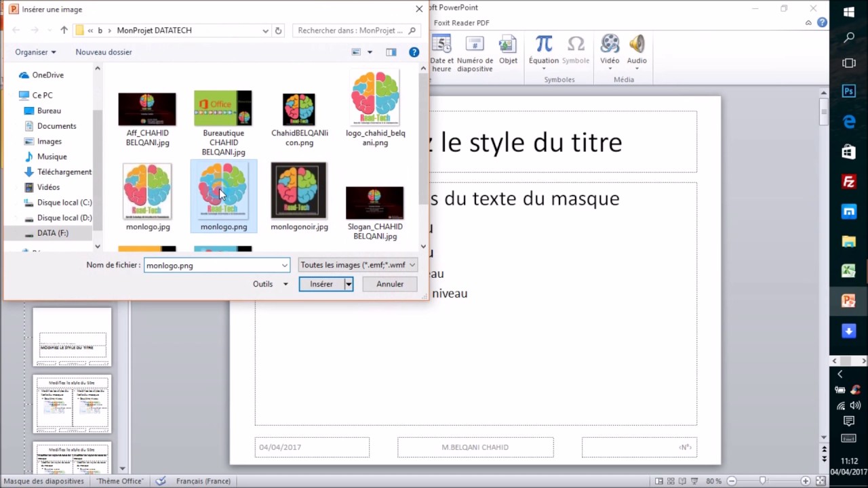Screen dimensions: 868x488
Task: Open the Insérer button dropdown arrow
Action: [349, 284]
